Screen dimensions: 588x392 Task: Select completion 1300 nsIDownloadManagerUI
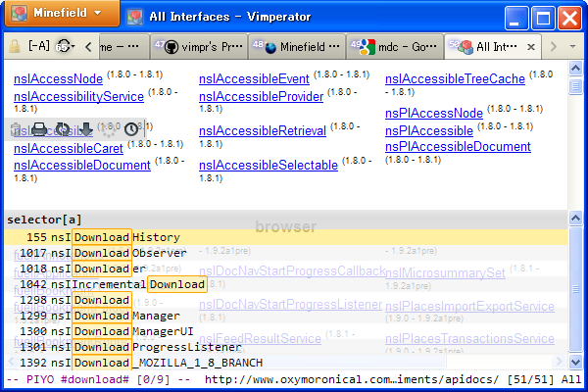coord(286,331)
